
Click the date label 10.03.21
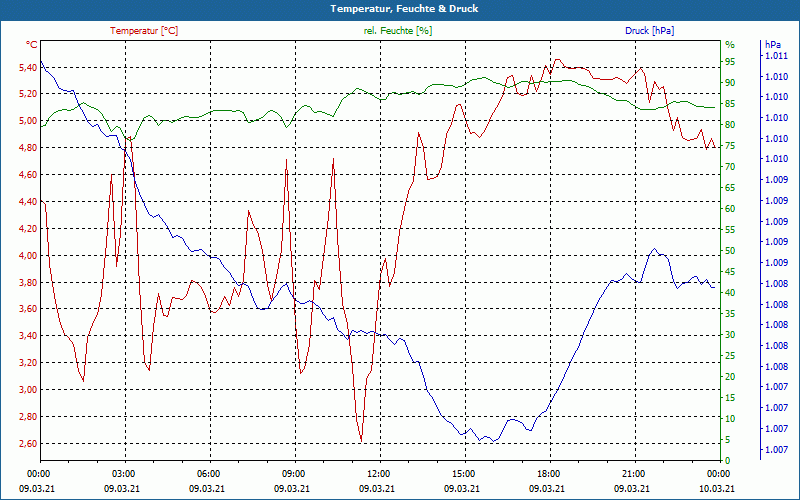[x=717, y=488]
